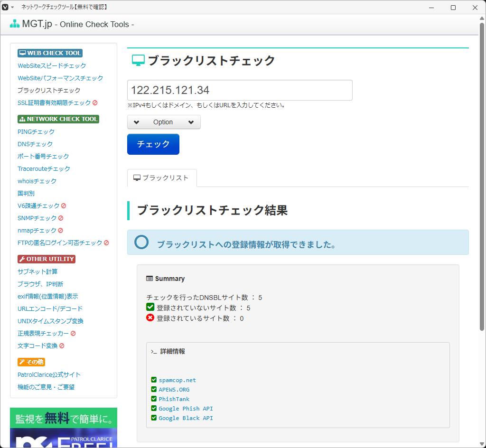Open UNIXタイムスタンプ変換 link

click(x=50, y=321)
